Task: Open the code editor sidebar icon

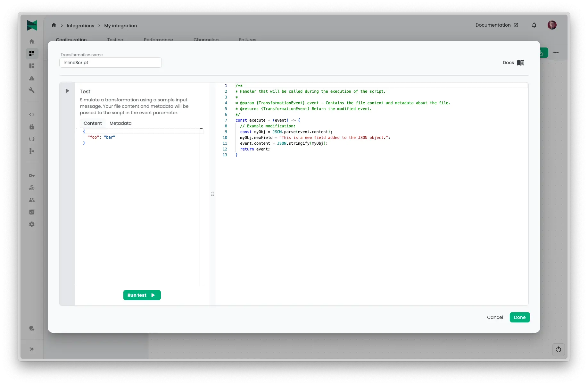Action: (x=32, y=115)
